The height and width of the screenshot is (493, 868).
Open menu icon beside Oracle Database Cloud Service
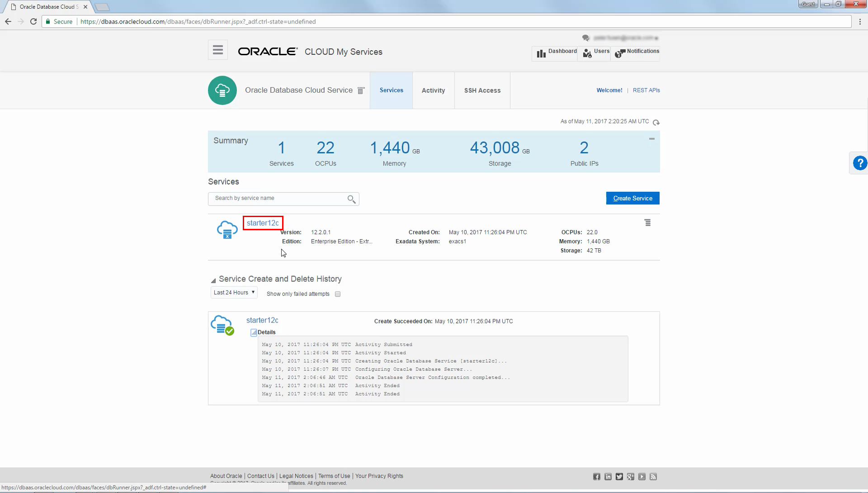[x=361, y=90]
